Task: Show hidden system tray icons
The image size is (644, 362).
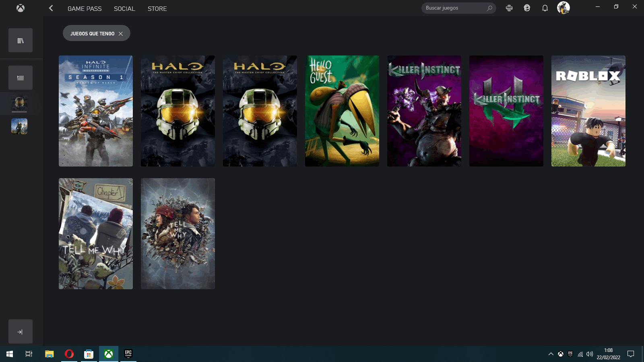Action: point(551,354)
